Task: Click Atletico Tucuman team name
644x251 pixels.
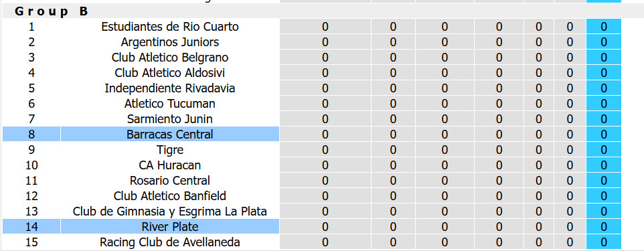Action: pos(169,104)
